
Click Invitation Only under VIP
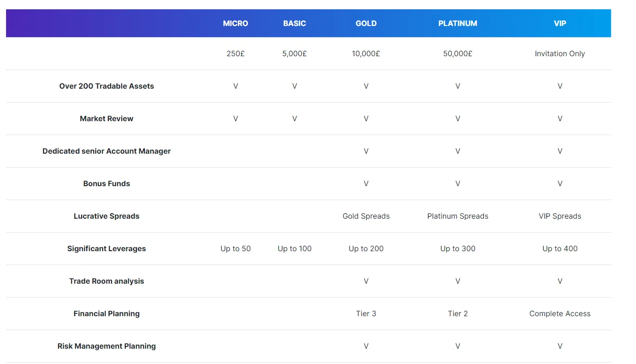click(x=560, y=53)
